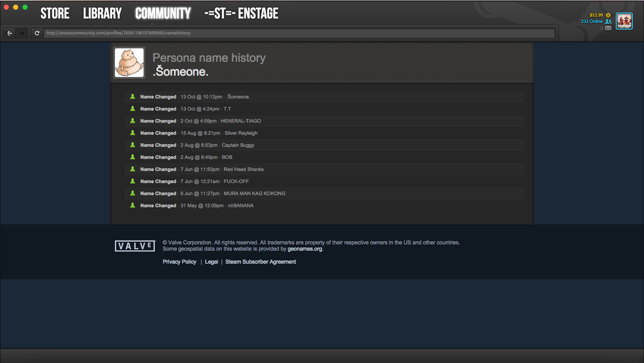The height and width of the screenshot is (363, 644).
Task: Open the Steam Subscriber Agreement link
Action: 261,262
